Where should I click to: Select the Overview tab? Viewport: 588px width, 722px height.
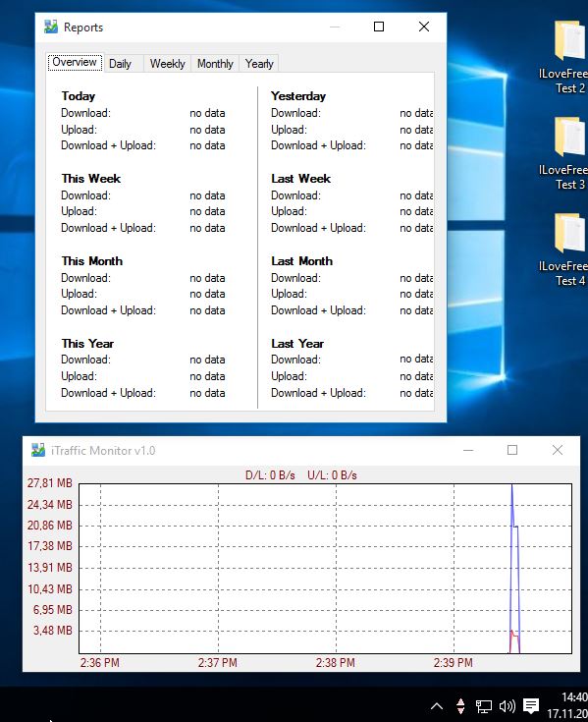coord(75,62)
